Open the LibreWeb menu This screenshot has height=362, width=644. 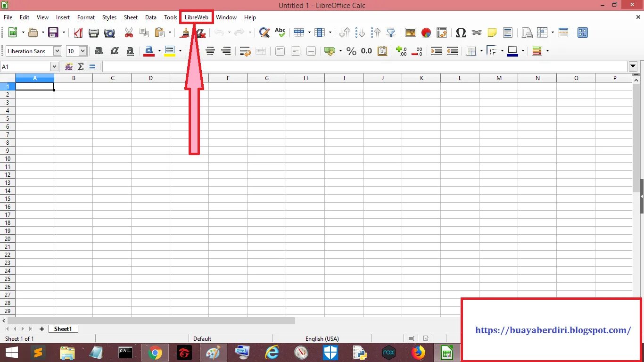[197, 17]
